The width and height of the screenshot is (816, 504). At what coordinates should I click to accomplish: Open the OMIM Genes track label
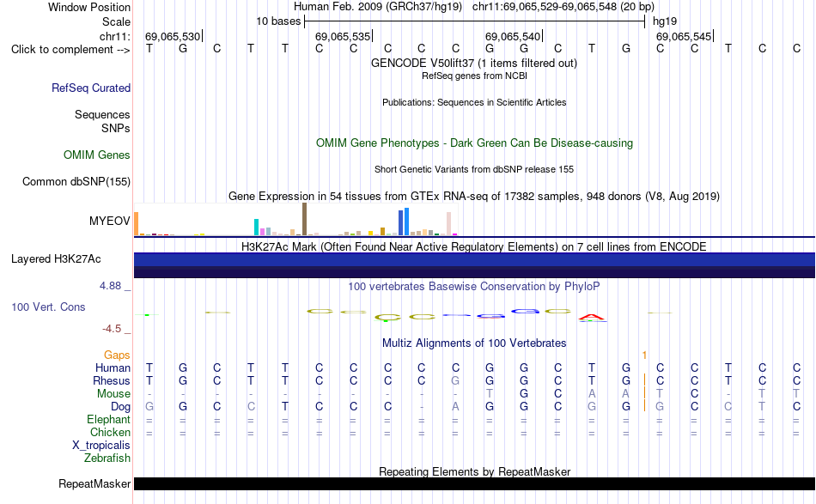pyautogui.click(x=97, y=155)
